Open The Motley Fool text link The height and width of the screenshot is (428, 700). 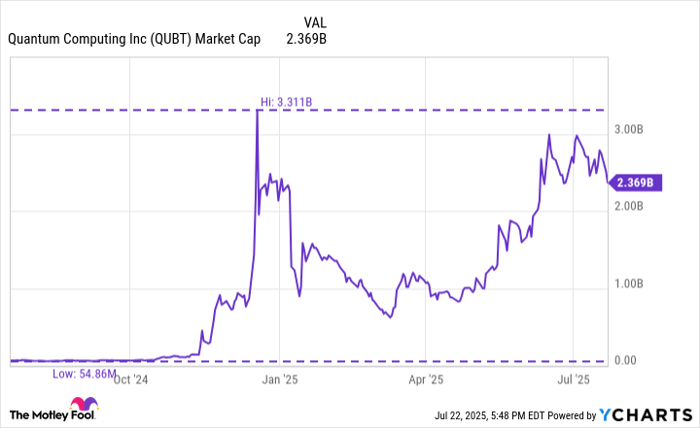pos(42,413)
